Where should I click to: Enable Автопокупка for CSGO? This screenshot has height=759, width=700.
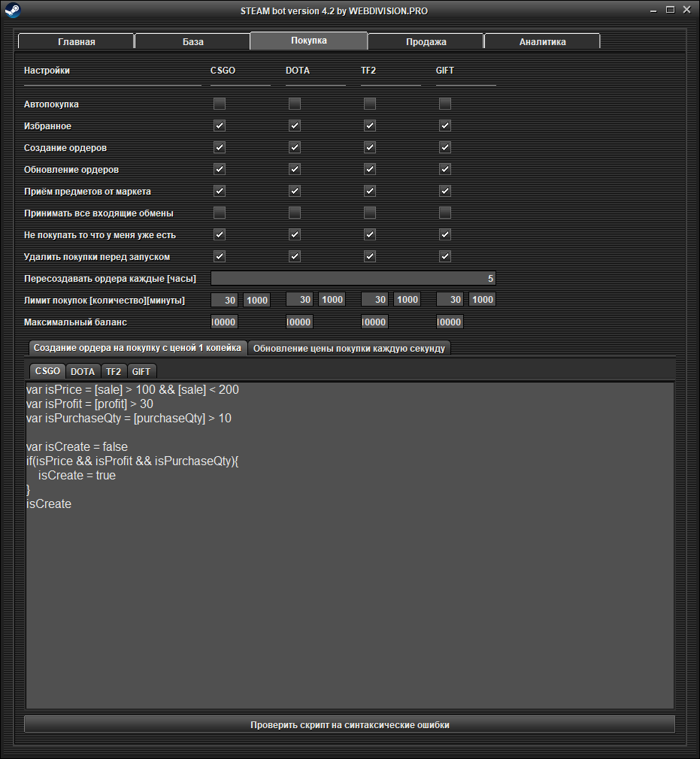pyautogui.click(x=220, y=104)
